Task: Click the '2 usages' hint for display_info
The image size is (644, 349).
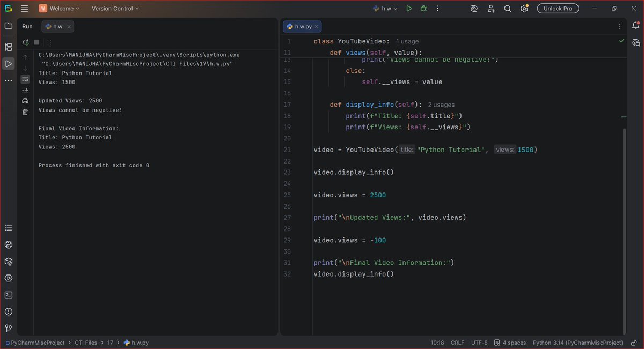Action: [x=441, y=105]
